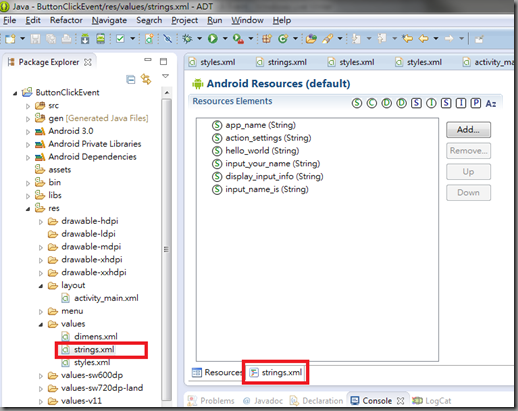Screen dimensions: 518x411
Task: Click the New Java Package icon
Action: tap(266, 39)
